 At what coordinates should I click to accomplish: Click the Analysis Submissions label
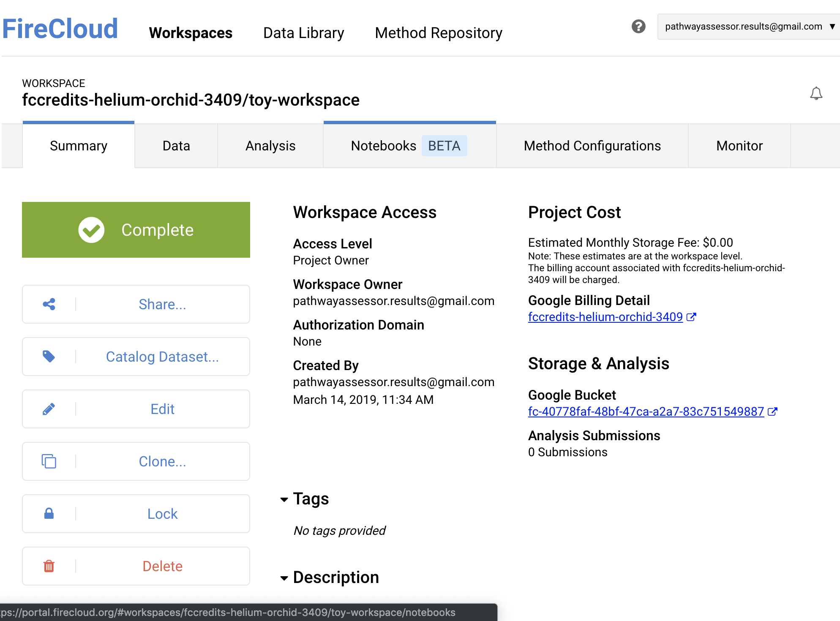(x=594, y=436)
